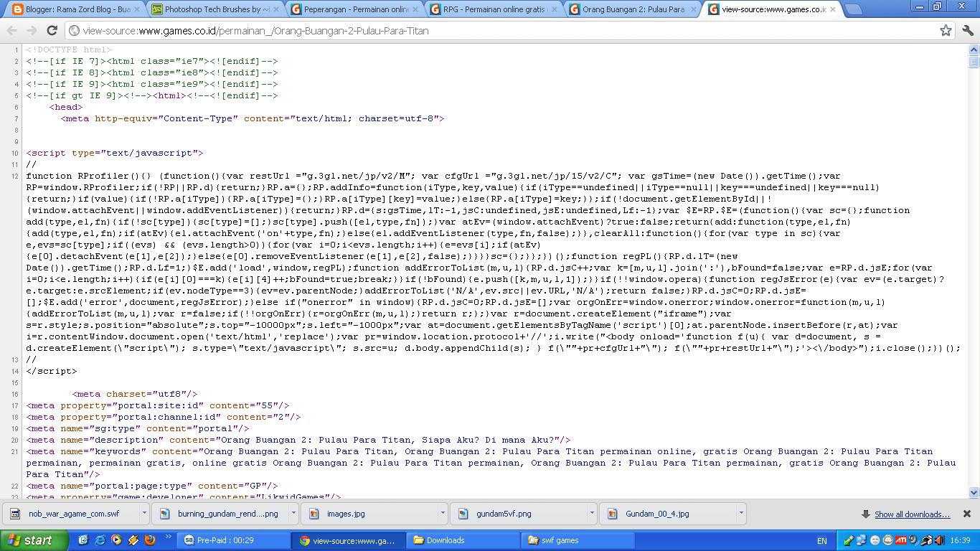This screenshot has height=551, width=980.
Task: Click the browser Back arrow
Action: [11, 31]
